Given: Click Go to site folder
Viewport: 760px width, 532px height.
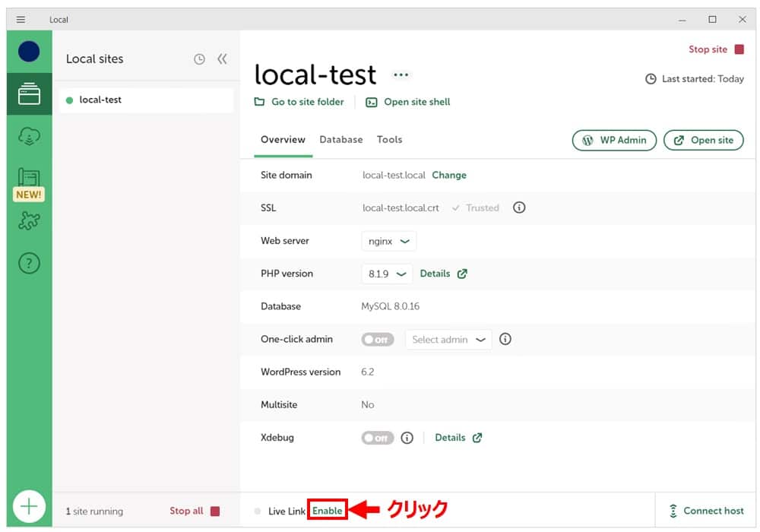Looking at the screenshot, I should tap(299, 102).
